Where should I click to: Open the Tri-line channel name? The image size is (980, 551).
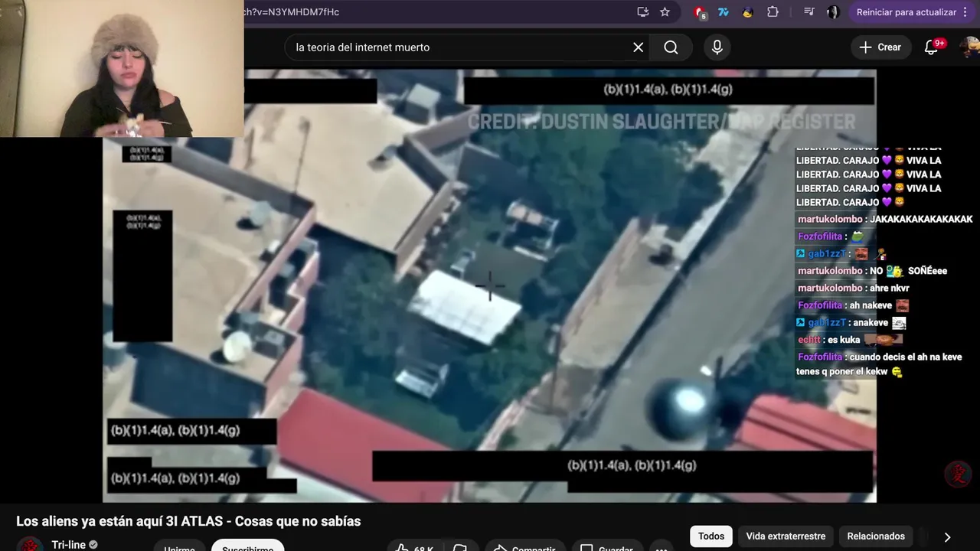click(x=69, y=545)
